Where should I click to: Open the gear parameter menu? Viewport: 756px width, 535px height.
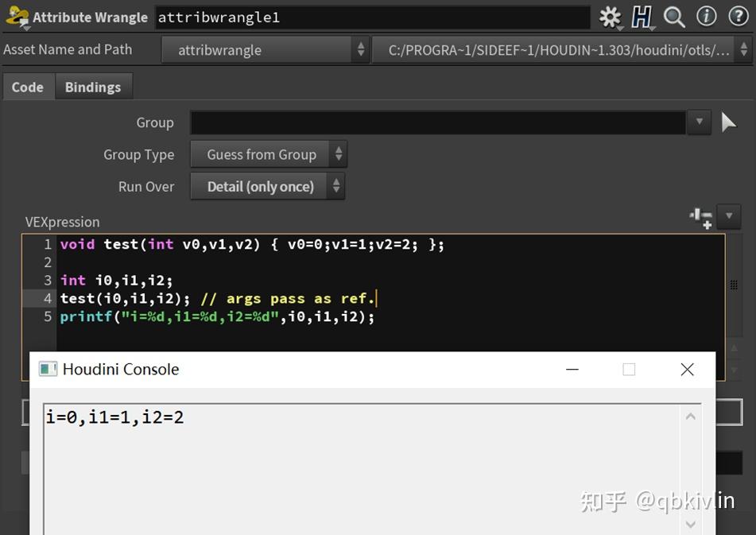610,16
